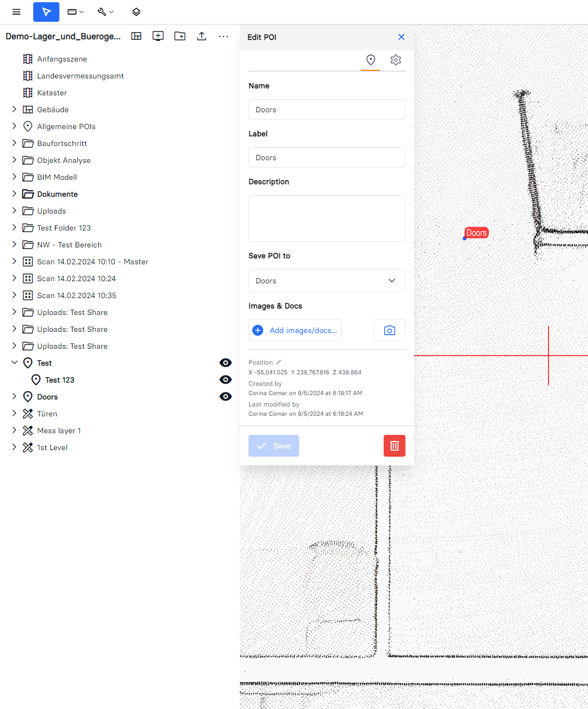The image size is (588, 709).
Task: Expand the Gebäude tree item
Action: [15, 110]
